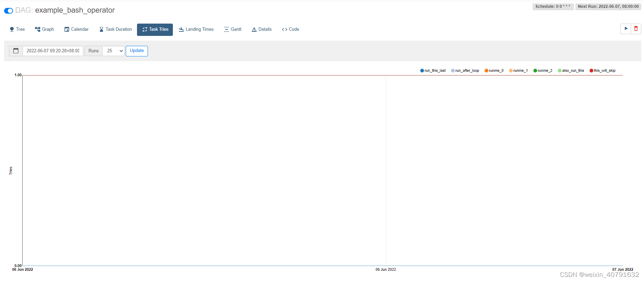Open the Details tab
Viewport: 644px width, 281px height.
pyautogui.click(x=262, y=29)
